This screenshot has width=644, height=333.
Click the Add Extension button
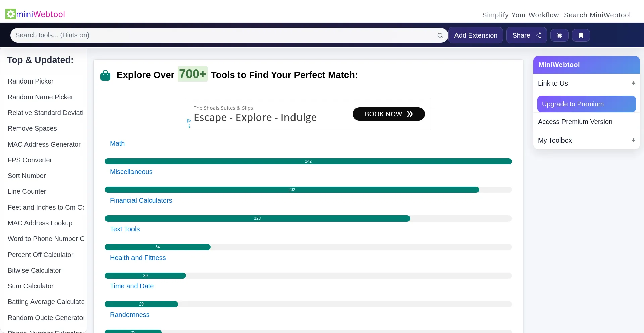pos(476,35)
